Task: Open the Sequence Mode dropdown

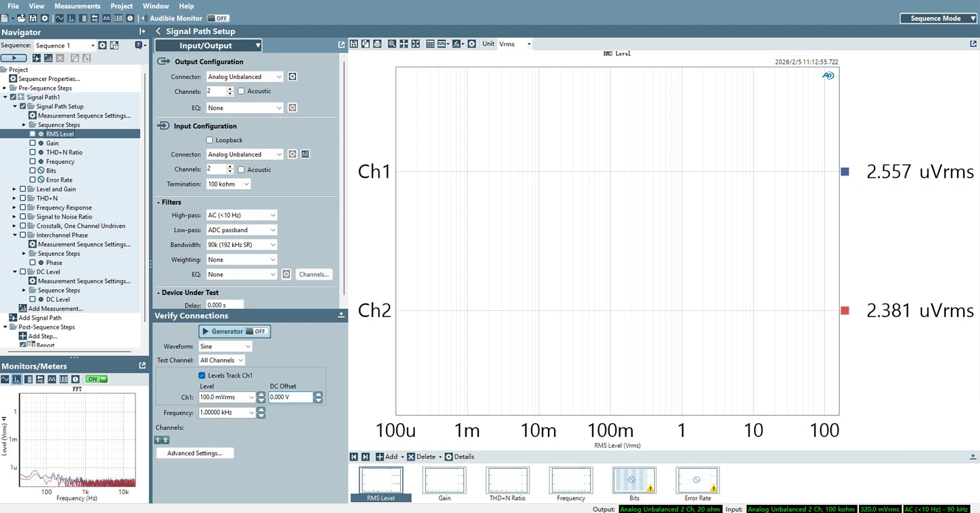Action: [940, 18]
